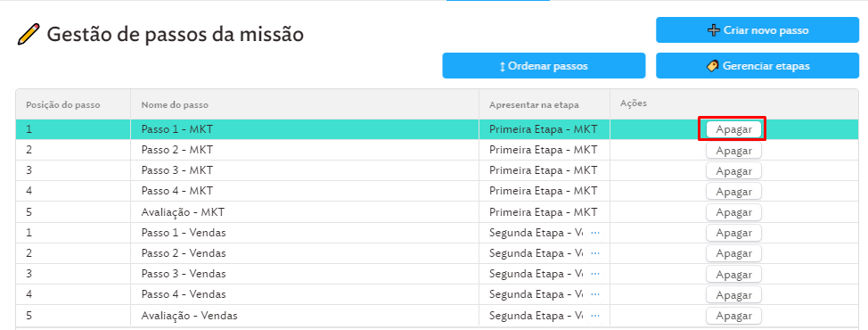
Task: Click the pencil icon beside the page title
Action: tap(29, 34)
